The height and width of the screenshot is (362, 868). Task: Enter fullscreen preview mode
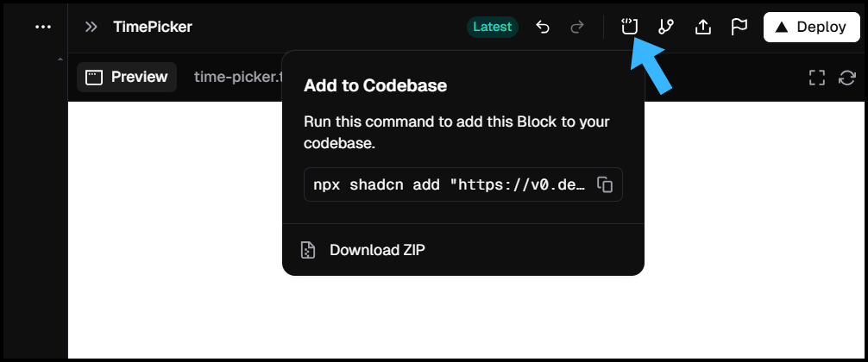click(816, 78)
